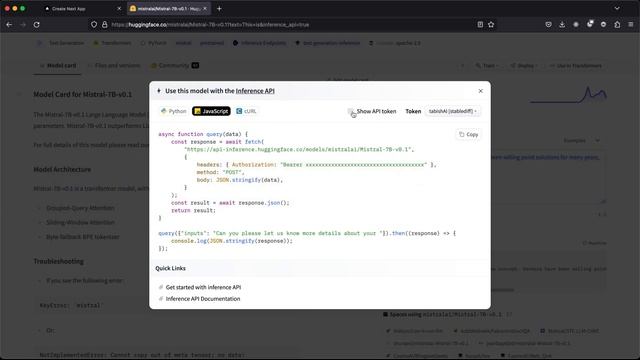Click the Text Generation tag

pyautogui.click(x=62, y=43)
